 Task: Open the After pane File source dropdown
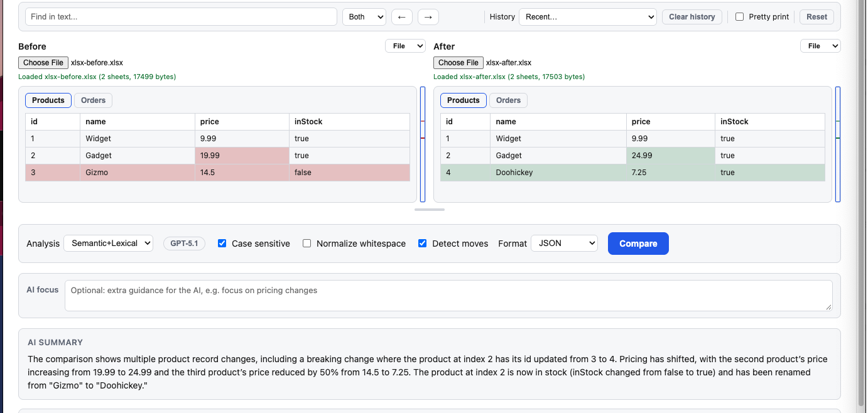click(820, 46)
